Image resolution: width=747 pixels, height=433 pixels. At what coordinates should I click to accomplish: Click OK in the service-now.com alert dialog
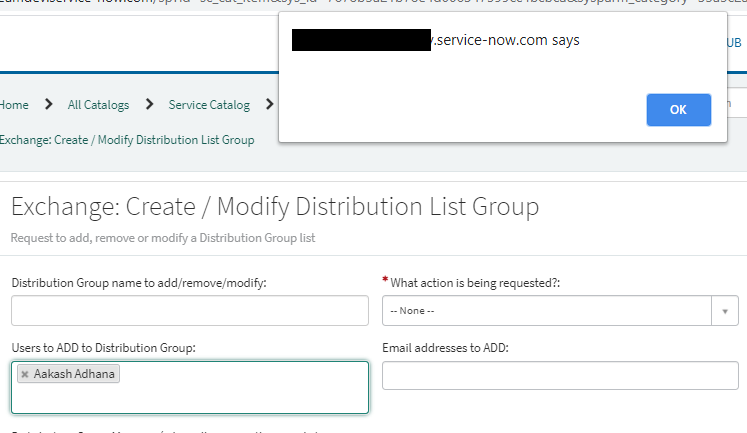point(678,110)
